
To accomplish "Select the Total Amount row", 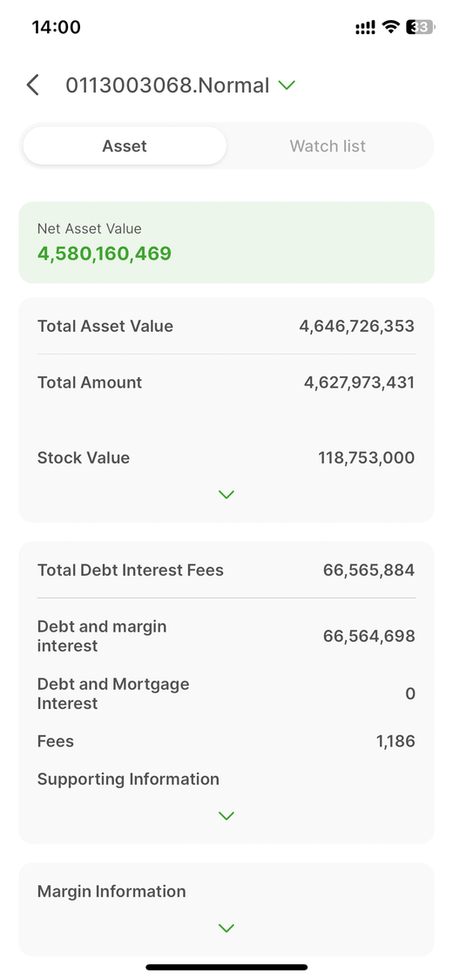I will click(x=226, y=382).
